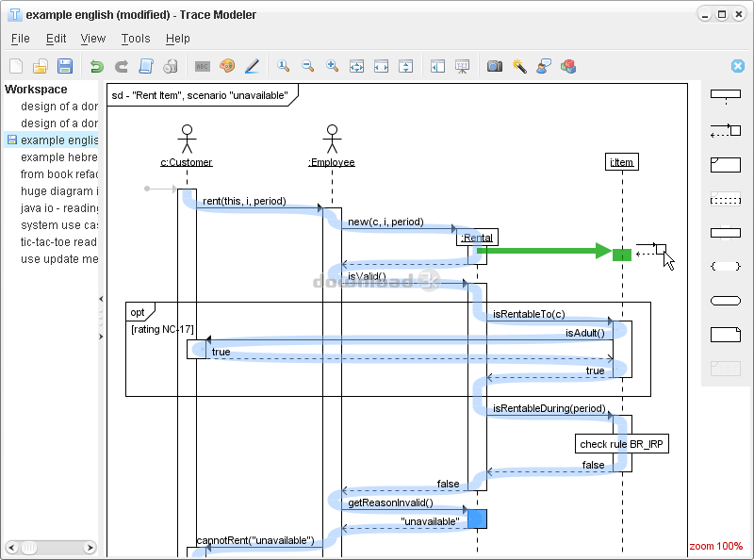This screenshot has width=754, height=560.
Task: Zoom in using the magnifier plus icon
Action: click(x=332, y=66)
